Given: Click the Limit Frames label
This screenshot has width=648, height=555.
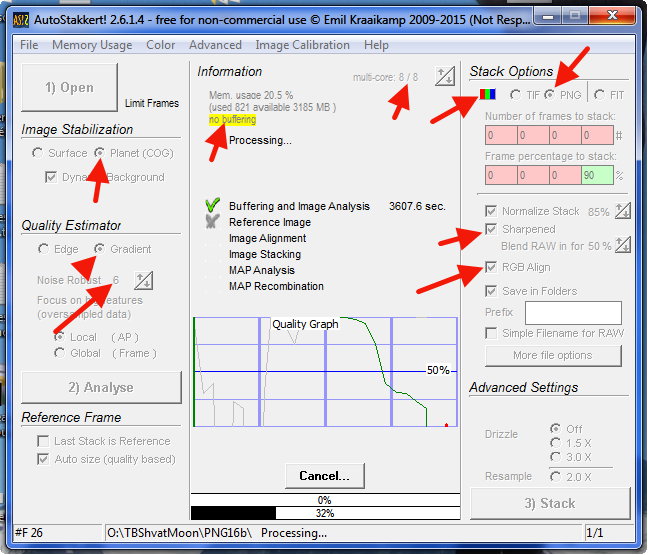Looking at the screenshot, I should [x=152, y=103].
